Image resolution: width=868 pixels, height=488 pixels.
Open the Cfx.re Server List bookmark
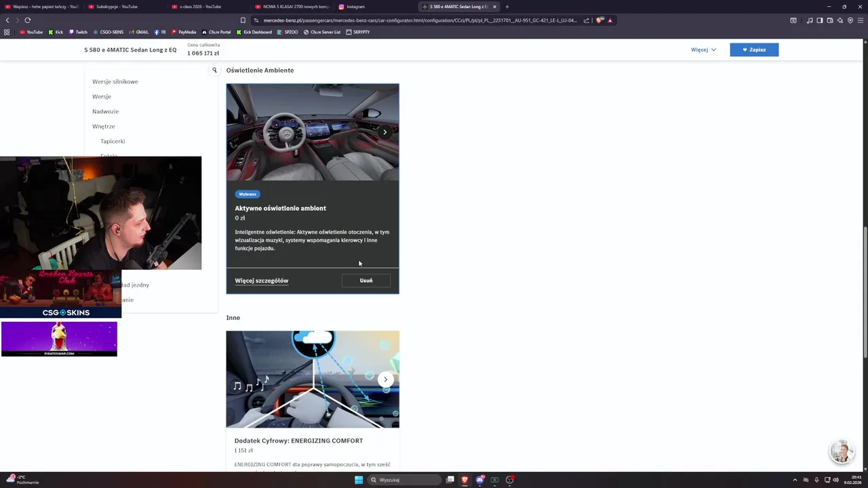pyautogui.click(x=322, y=32)
